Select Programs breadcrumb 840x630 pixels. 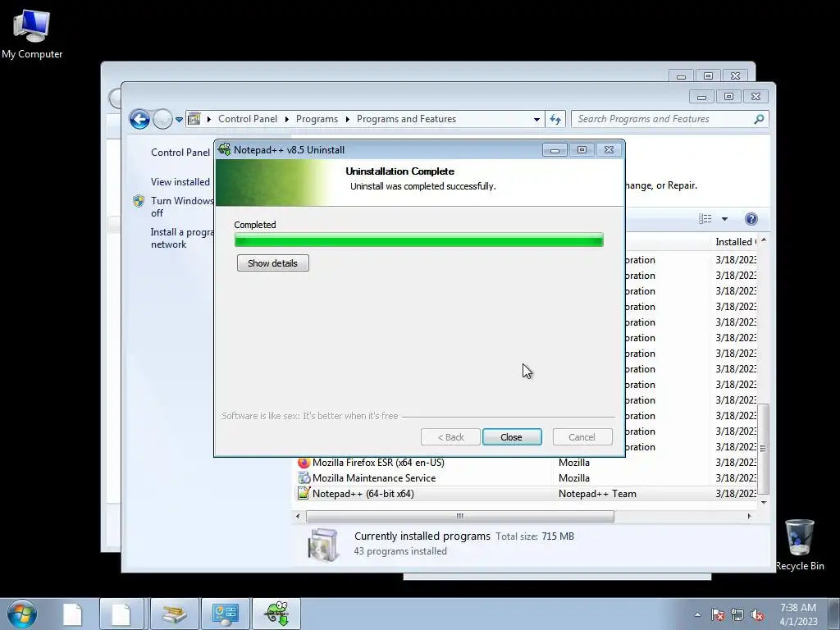317,119
